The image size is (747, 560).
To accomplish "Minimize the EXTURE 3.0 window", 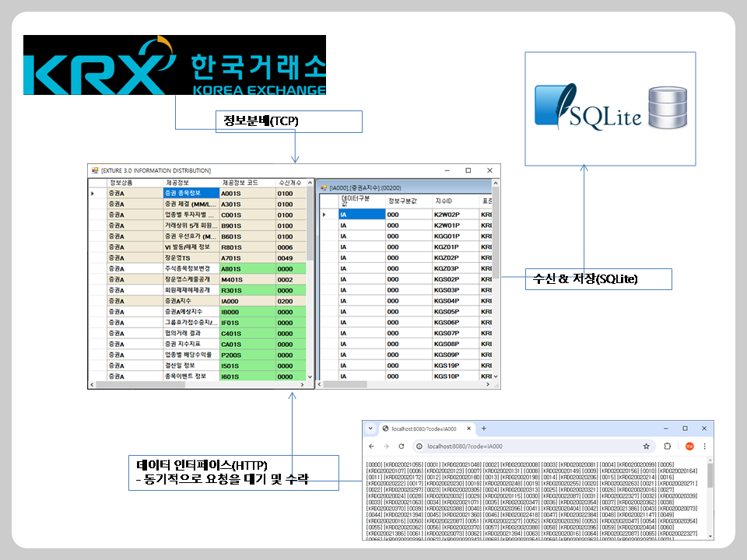I will (447, 170).
